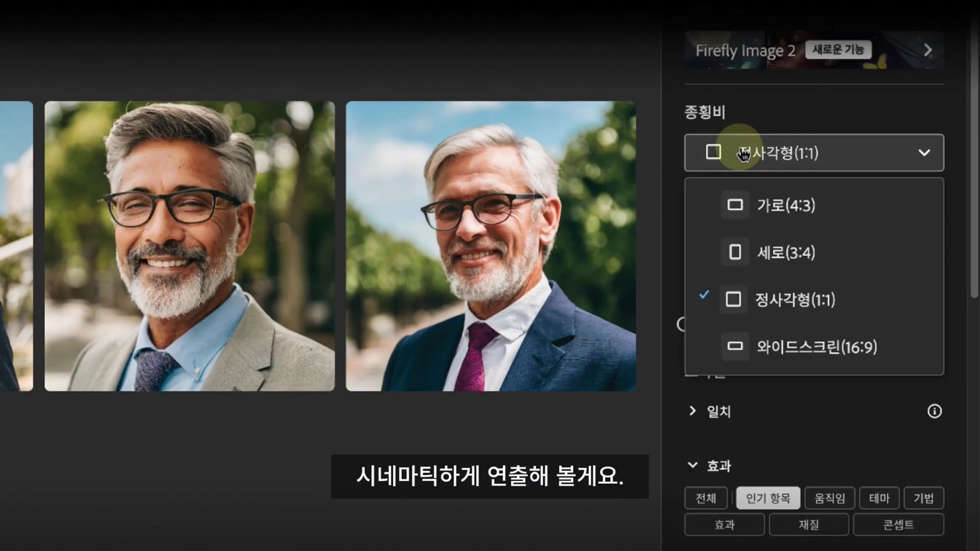Click the portrait rectangle icon beside 세로(3:4)
Image resolution: width=980 pixels, height=551 pixels.
pos(735,253)
